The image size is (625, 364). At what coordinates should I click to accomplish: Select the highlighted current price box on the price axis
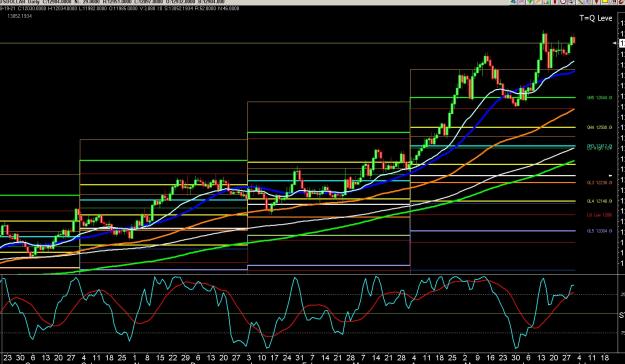(x=622, y=43)
